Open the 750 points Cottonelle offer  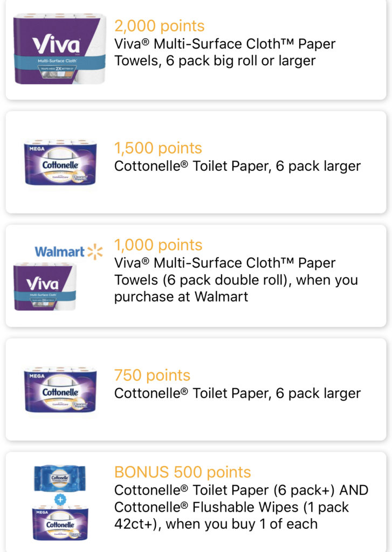(x=196, y=389)
